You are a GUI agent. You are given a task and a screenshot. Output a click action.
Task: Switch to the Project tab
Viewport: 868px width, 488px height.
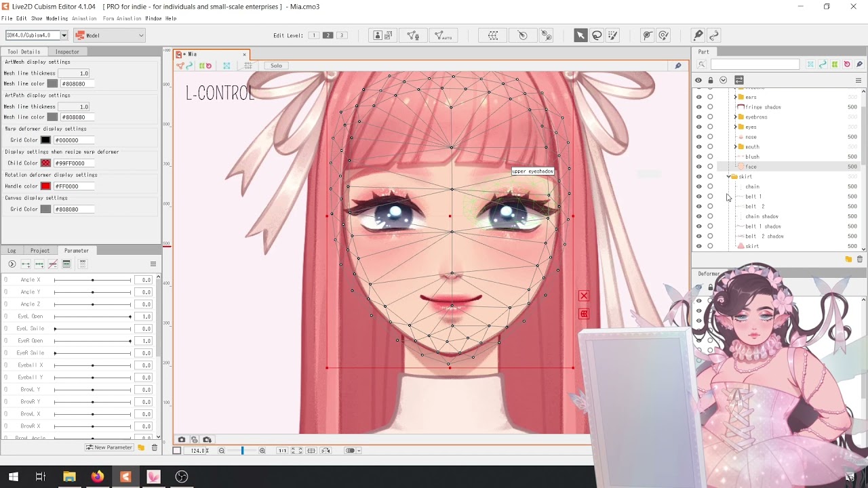pyautogui.click(x=40, y=251)
